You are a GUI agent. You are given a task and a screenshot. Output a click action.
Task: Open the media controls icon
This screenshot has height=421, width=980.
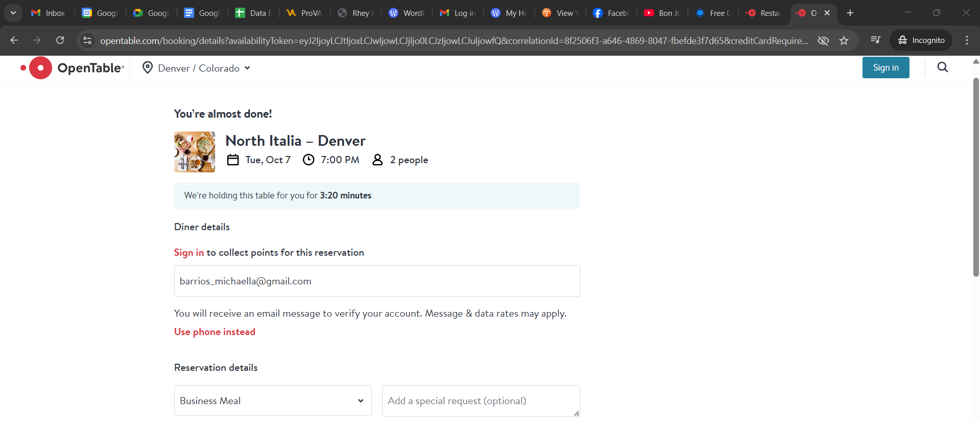coord(875,40)
